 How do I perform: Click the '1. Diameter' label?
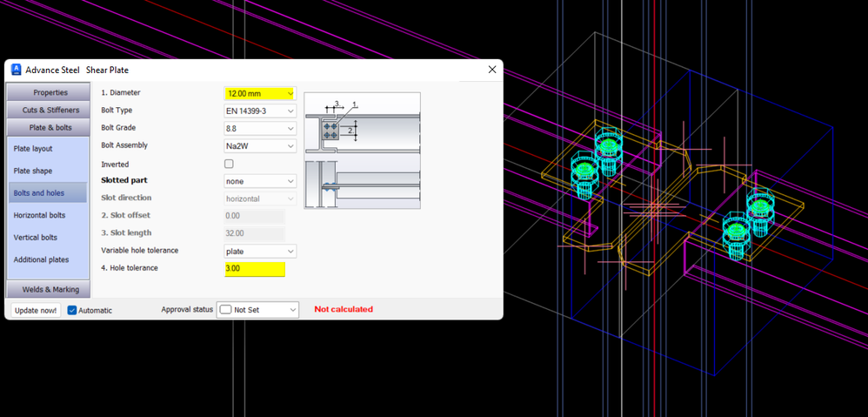[x=121, y=92]
